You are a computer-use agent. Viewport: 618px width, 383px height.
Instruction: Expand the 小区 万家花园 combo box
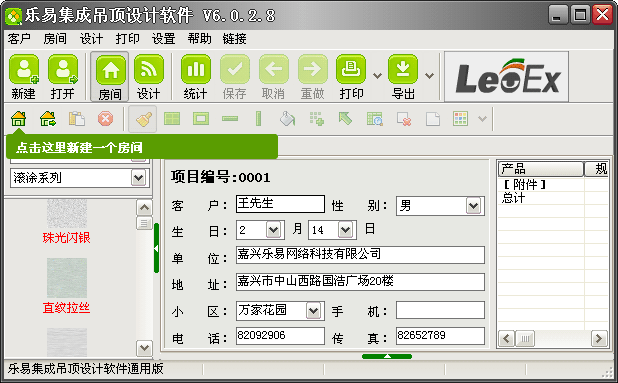(x=313, y=311)
